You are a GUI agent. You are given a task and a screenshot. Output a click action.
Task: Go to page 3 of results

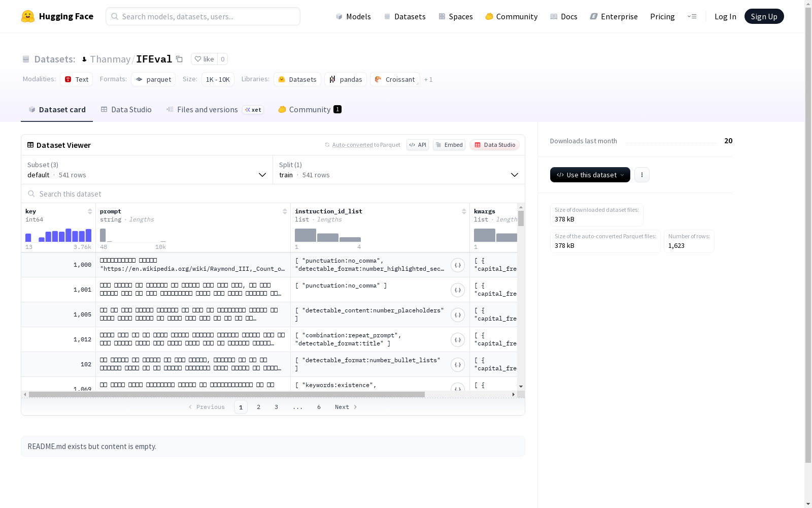(x=276, y=407)
